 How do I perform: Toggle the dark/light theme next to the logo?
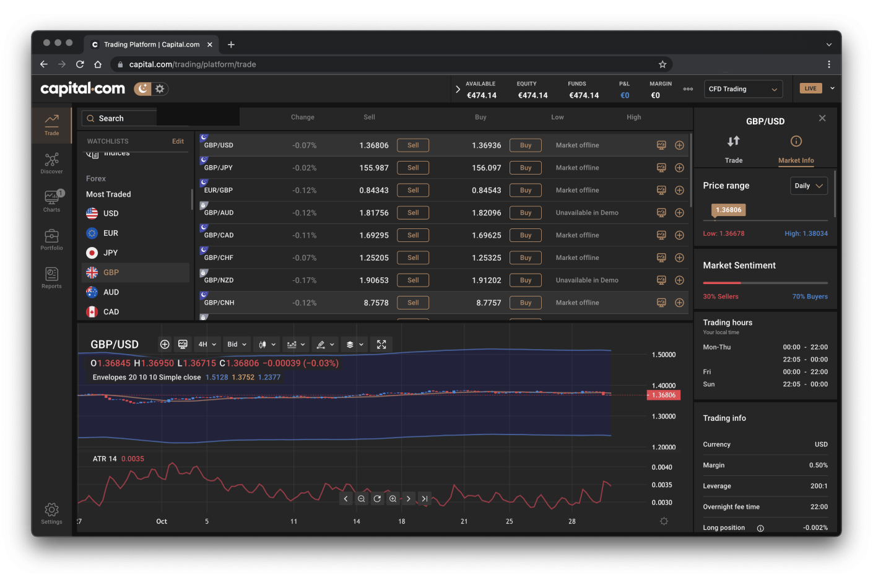coord(150,89)
